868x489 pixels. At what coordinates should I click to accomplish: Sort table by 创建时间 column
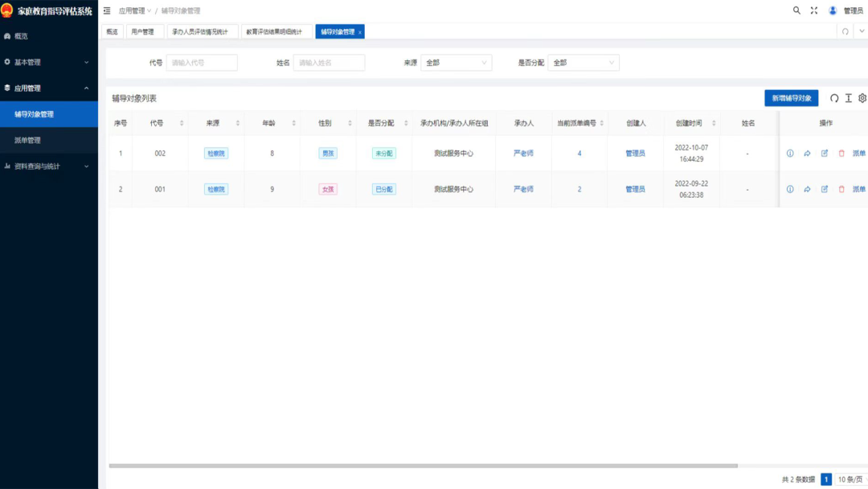pos(714,123)
